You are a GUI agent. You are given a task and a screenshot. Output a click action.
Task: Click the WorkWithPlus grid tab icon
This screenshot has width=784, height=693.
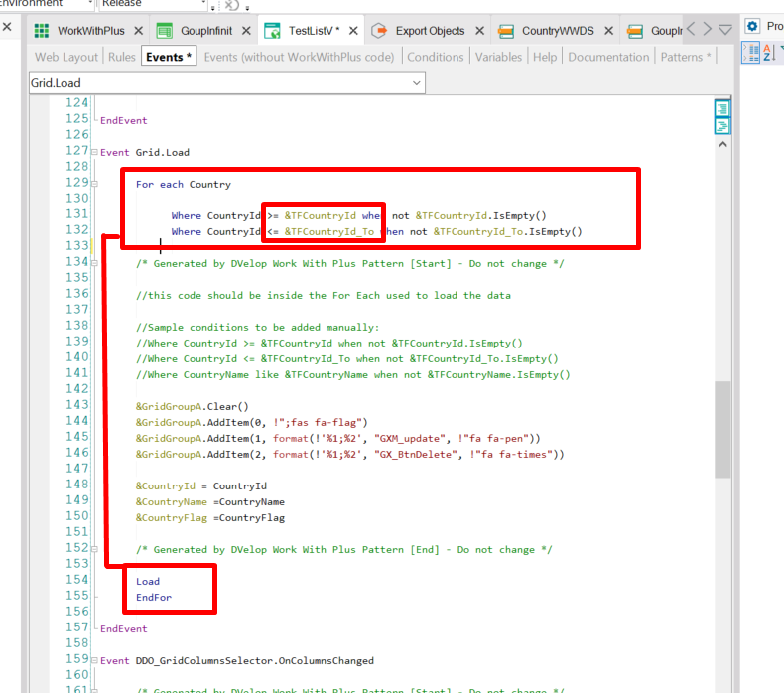point(42,31)
